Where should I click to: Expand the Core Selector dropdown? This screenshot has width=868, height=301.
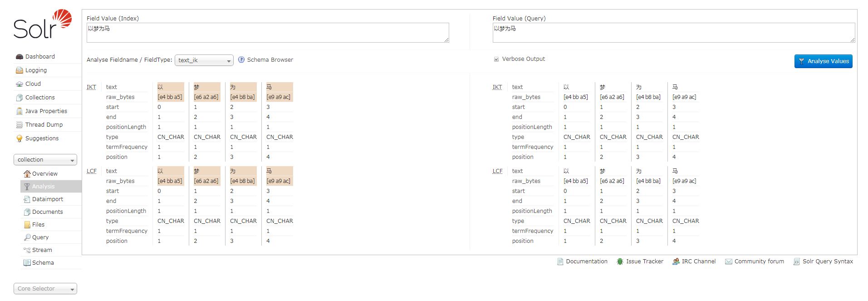(x=45, y=289)
